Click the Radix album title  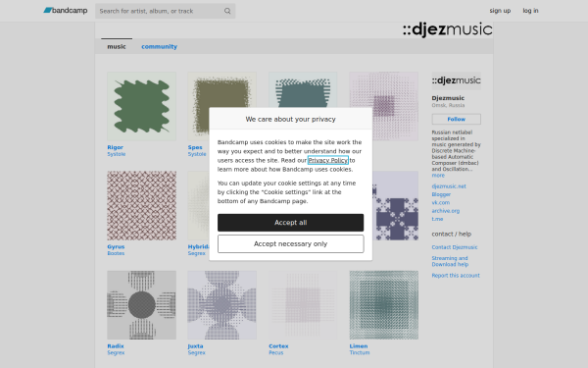click(116, 346)
